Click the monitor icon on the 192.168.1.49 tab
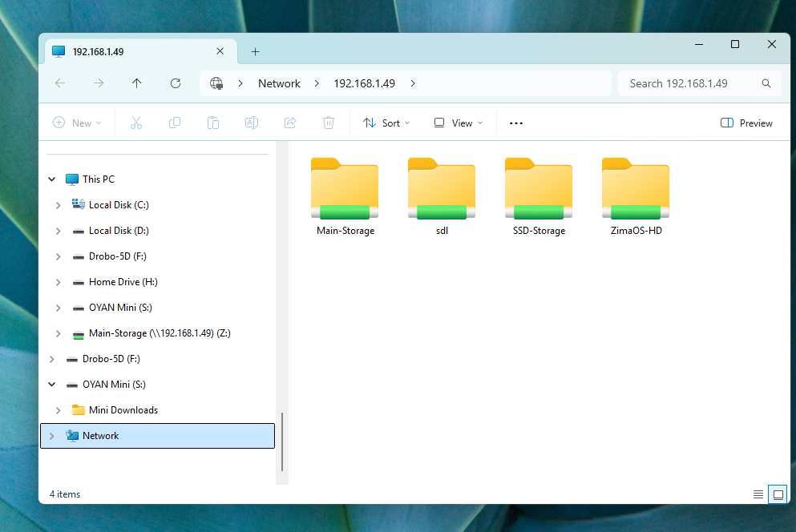The width and height of the screenshot is (796, 532). [x=59, y=51]
